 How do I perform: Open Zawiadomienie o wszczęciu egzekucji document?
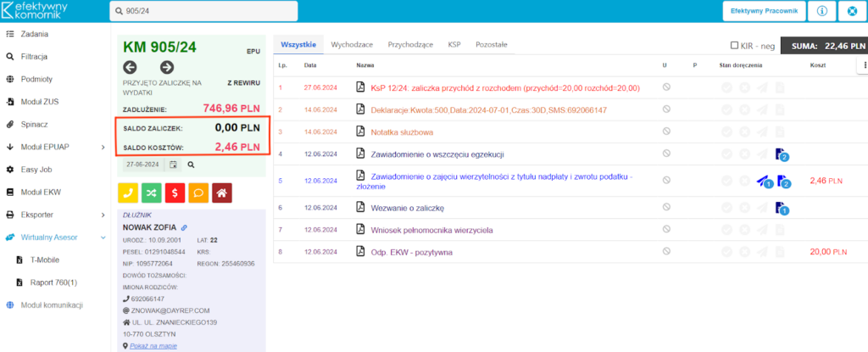tap(437, 154)
